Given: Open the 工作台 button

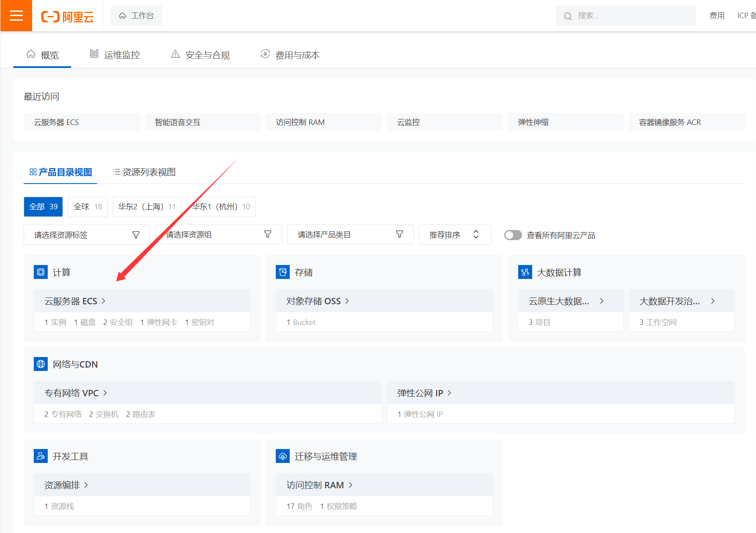Looking at the screenshot, I should pos(136,16).
